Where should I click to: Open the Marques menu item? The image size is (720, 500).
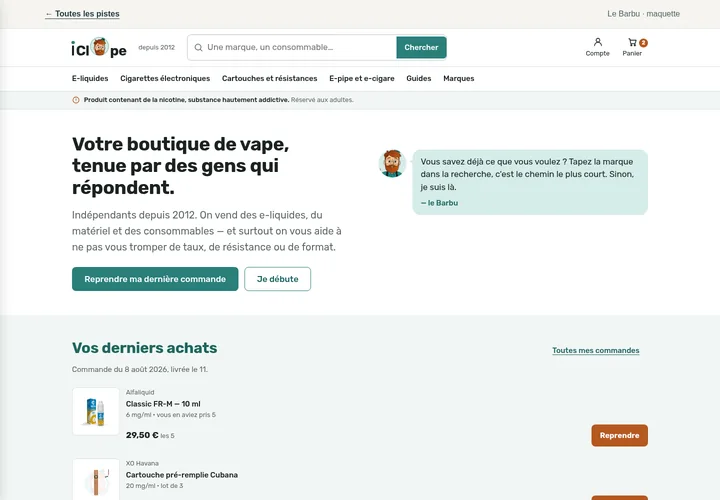[459, 79]
